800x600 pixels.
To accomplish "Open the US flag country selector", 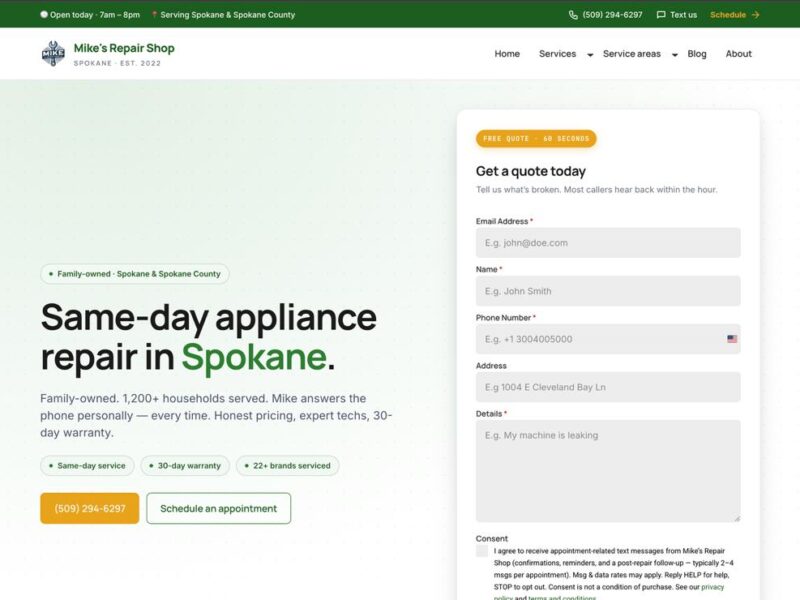I will (x=732, y=339).
